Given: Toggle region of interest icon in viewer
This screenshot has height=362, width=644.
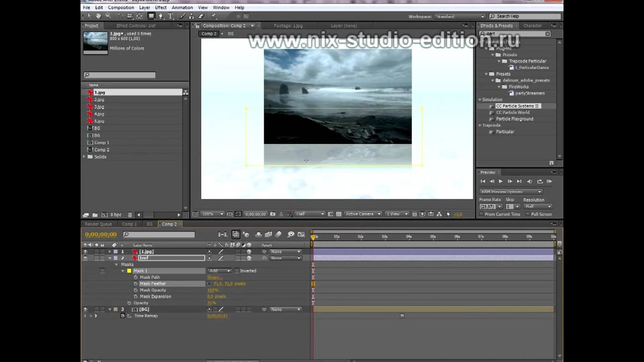Looking at the screenshot, I should pyautogui.click(x=331, y=214).
